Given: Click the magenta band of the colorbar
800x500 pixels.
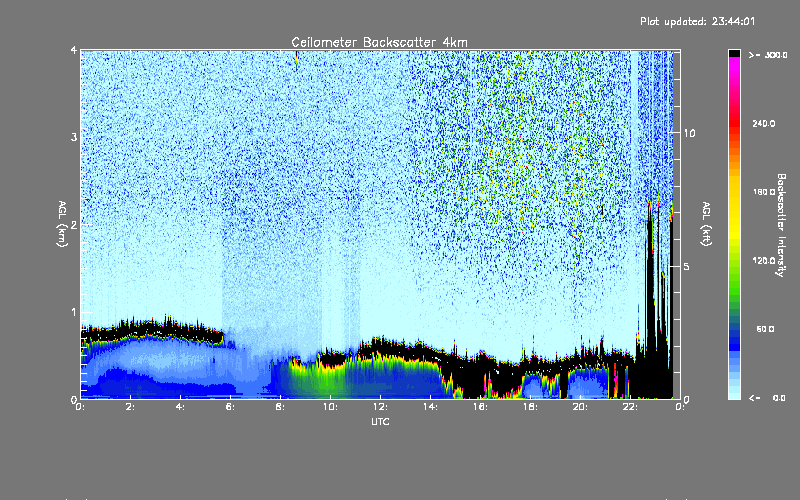Looking at the screenshot, I should coord(734,64).
